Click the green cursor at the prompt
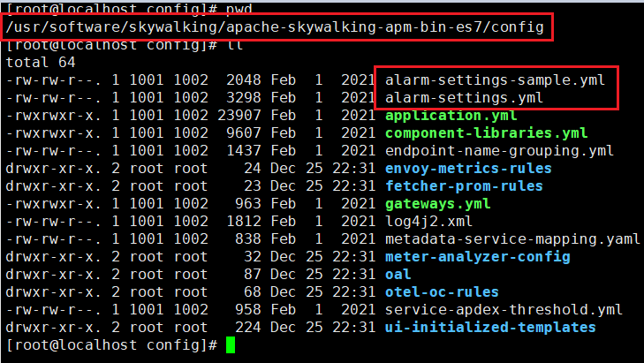 pos(231,345)
